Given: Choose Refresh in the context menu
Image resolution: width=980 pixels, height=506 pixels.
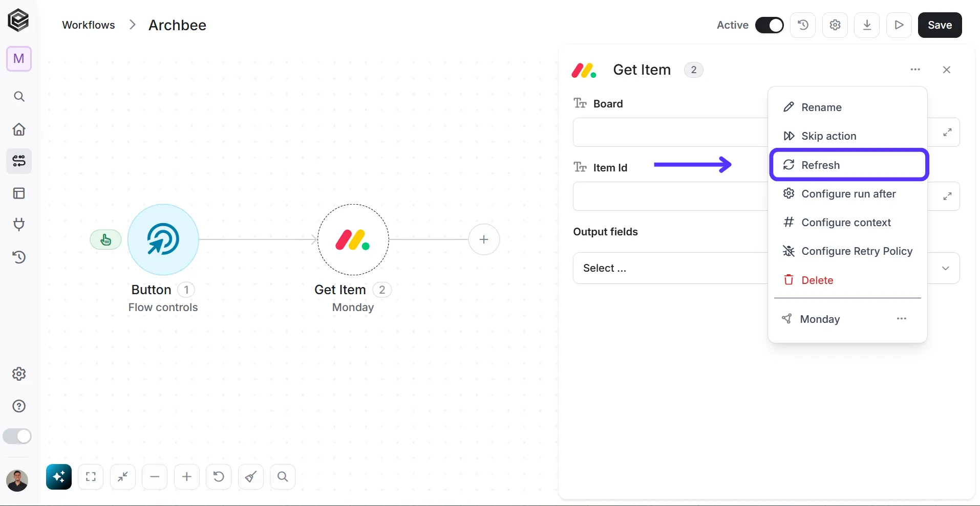Looking at the screenshot, I should tap(848, 165).
